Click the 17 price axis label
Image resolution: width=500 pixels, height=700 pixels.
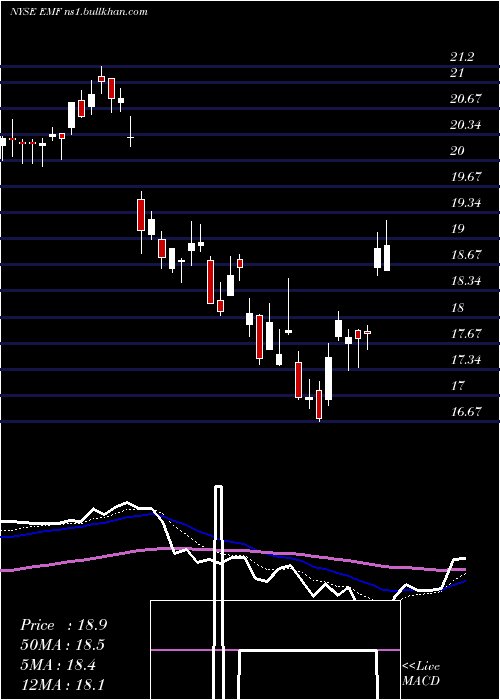pos(457,386)
